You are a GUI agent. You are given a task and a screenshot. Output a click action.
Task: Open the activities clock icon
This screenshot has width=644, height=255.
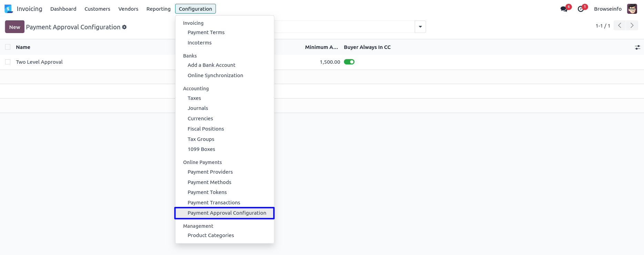click(581, 9)
